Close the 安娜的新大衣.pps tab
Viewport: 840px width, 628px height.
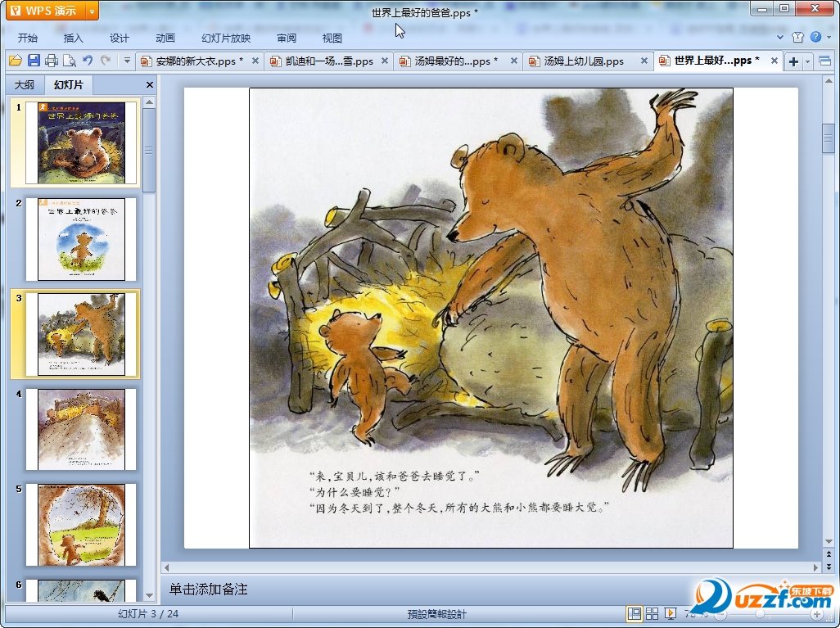pos(255,61)
